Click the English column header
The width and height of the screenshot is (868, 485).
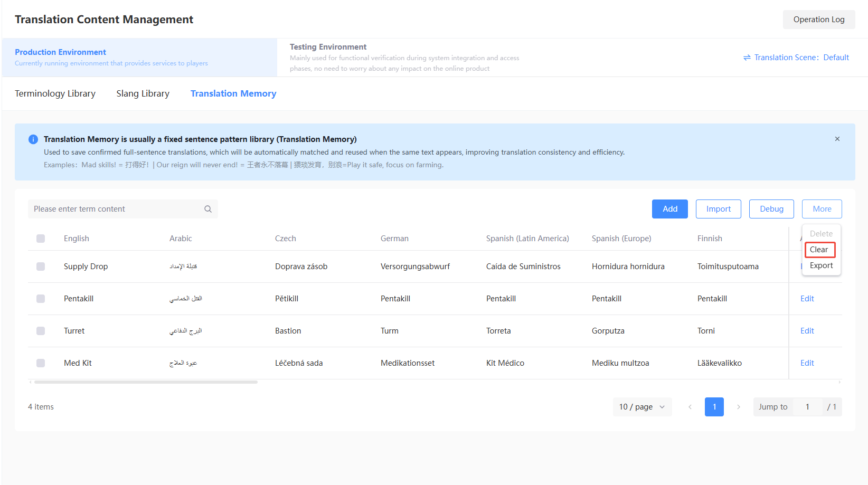click(x=77, y=239)
